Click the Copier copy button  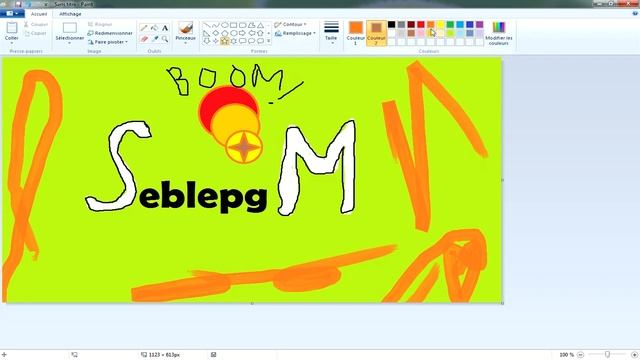tap(36, 33)
